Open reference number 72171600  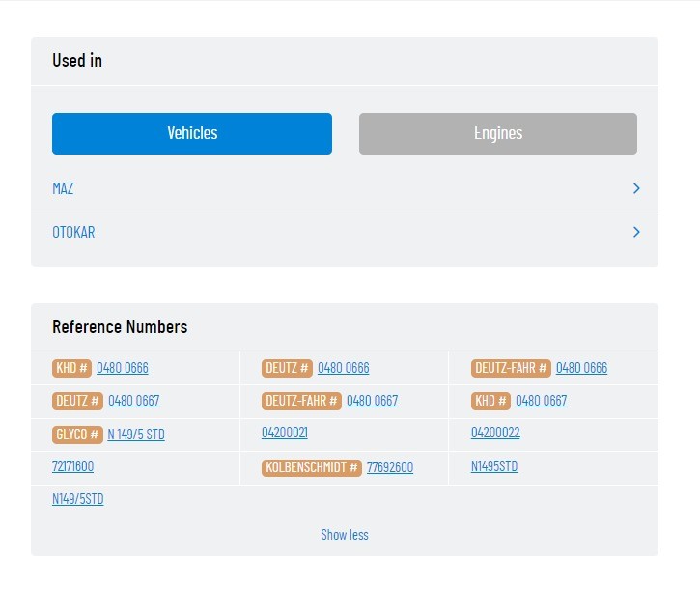(x=73, y=466)
